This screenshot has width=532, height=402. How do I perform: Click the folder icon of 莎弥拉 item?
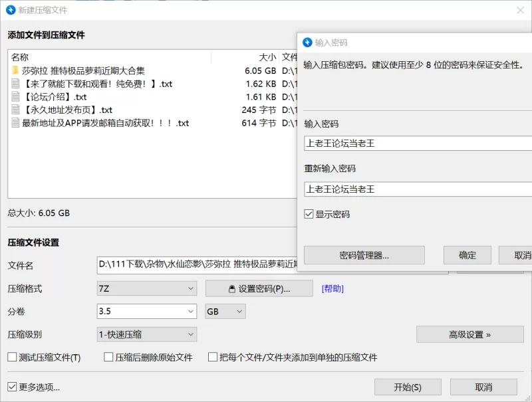point(15,70)
